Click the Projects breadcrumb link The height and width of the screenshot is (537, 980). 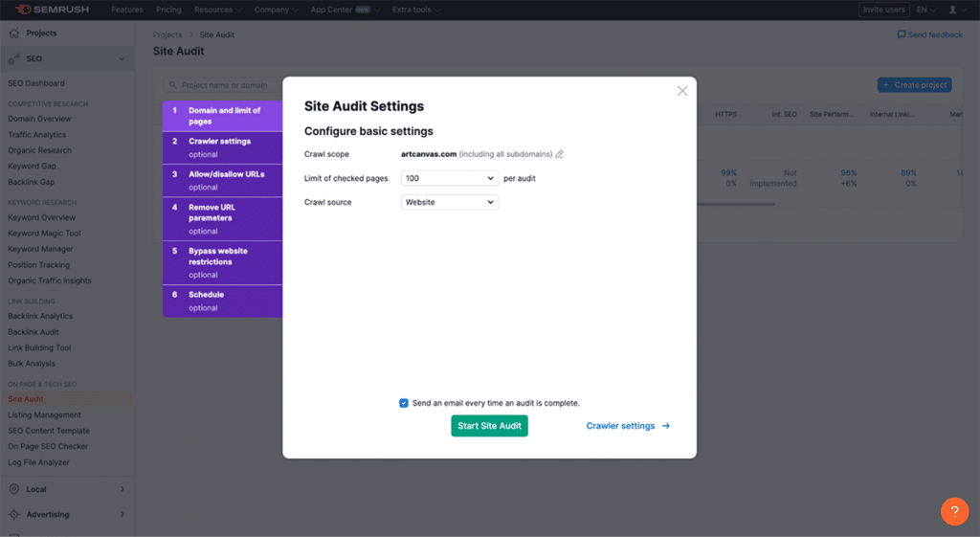tap(167, 35)
